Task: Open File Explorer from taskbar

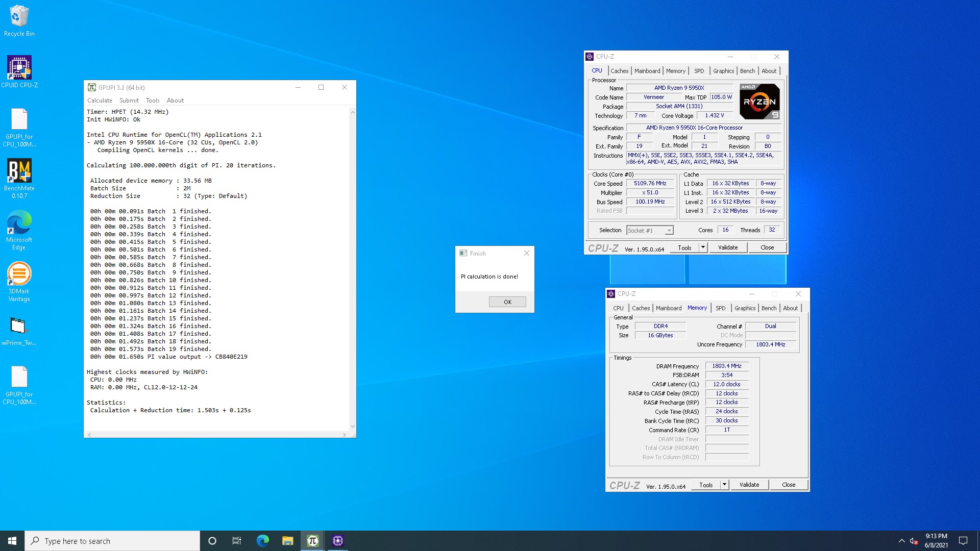Action: coord(287,541)
